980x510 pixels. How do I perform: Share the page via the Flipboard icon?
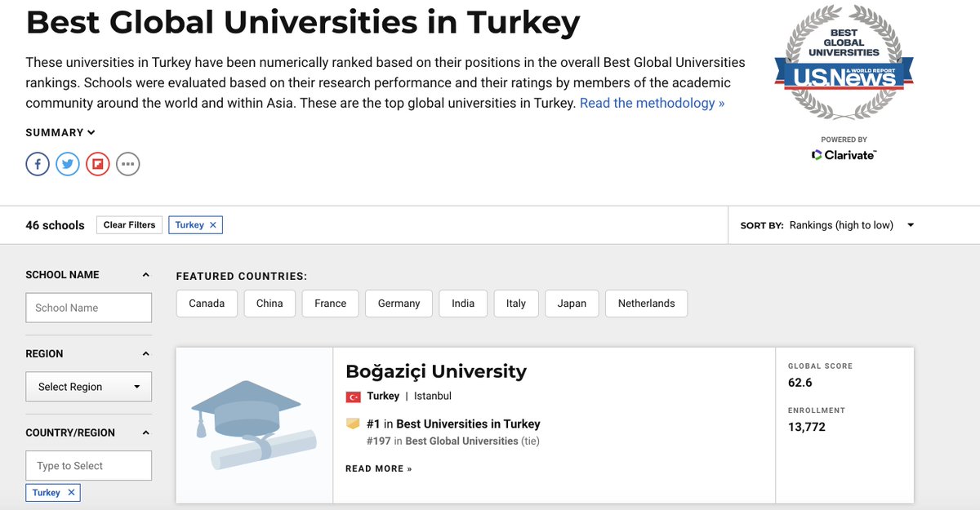point(97,163)
